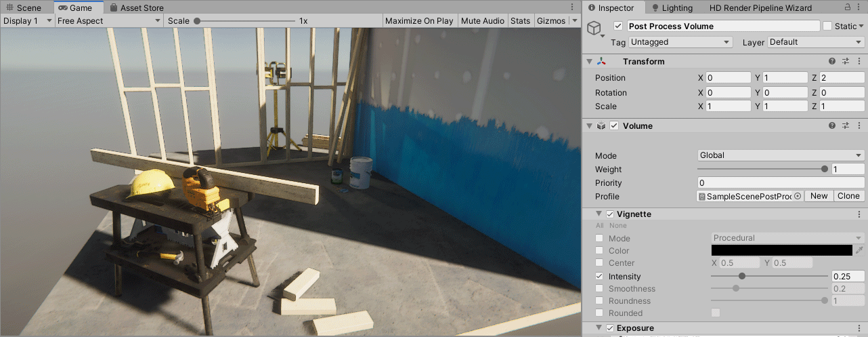Open the Volume Mode Global dropdown

pos(781,155)
